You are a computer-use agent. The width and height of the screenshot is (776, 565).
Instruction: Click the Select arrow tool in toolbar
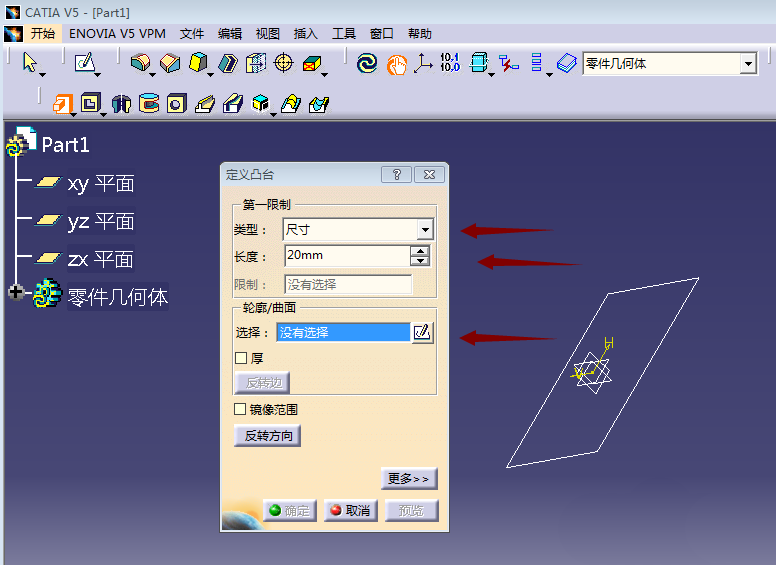pos(30,63)
